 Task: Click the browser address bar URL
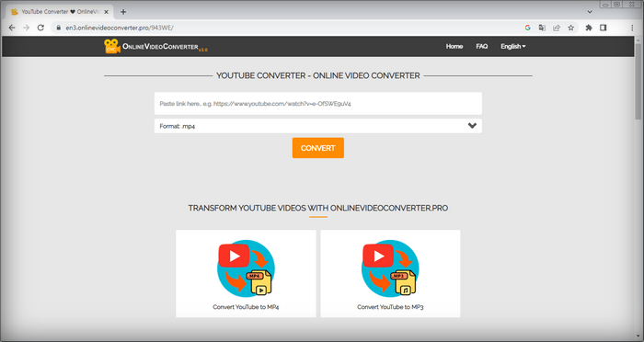point(120,28)
